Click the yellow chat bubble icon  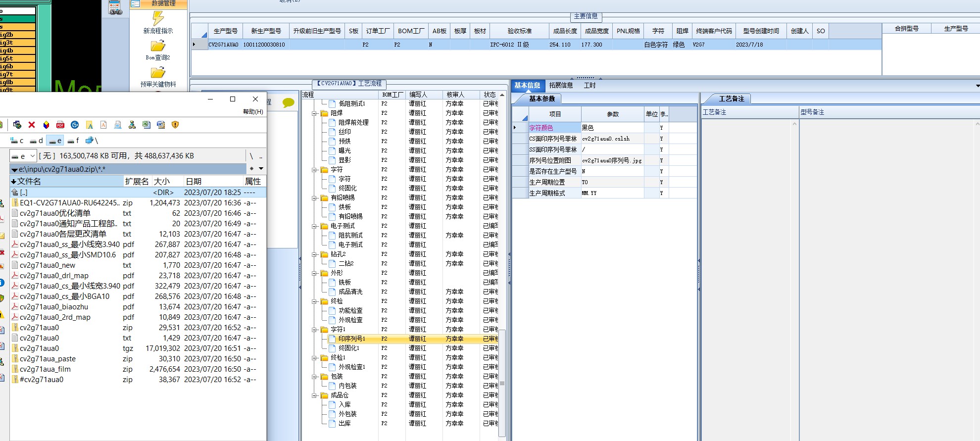[x=288, y=103]
